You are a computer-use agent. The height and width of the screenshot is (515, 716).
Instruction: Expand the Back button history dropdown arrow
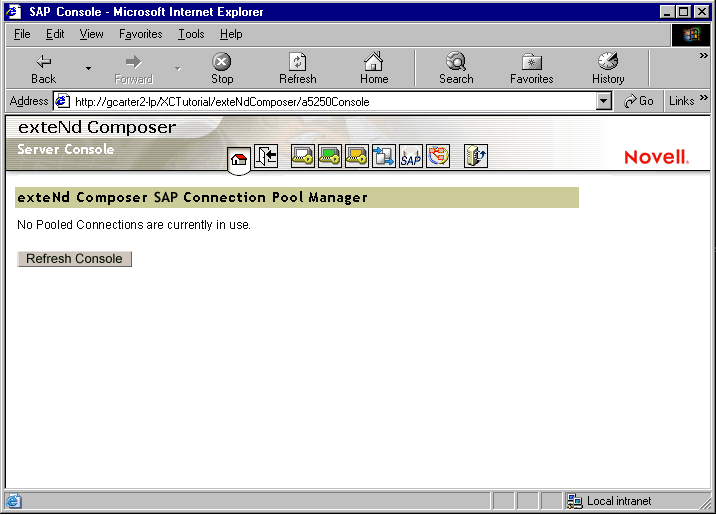click(88, 68)
